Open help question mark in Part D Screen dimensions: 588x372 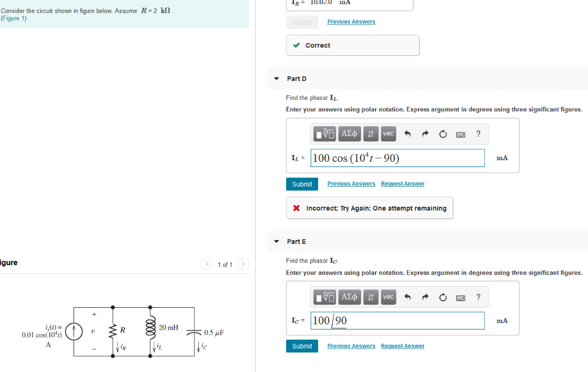click(x=478, y=134)
